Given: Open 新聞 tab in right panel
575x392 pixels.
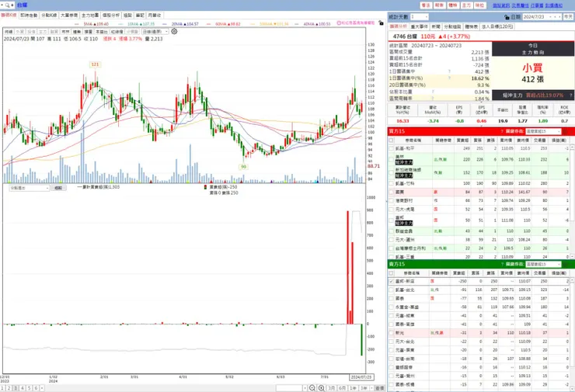Looking at the screenshot, I should (x=436, y=26).
